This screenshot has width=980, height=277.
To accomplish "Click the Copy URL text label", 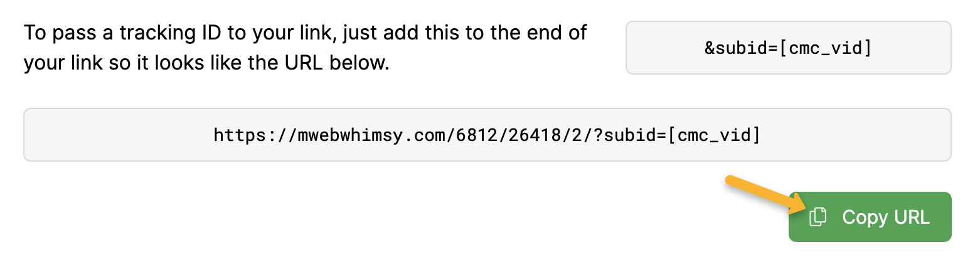I will click(x=885, y=217).
